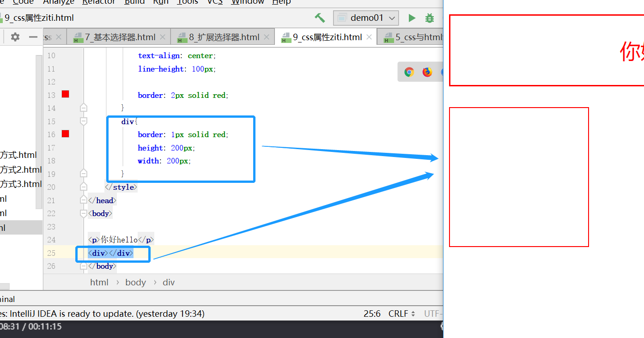Screen dimensions: 644x338
Task: Click the body breadcrumb
Action: click(135, 282)
